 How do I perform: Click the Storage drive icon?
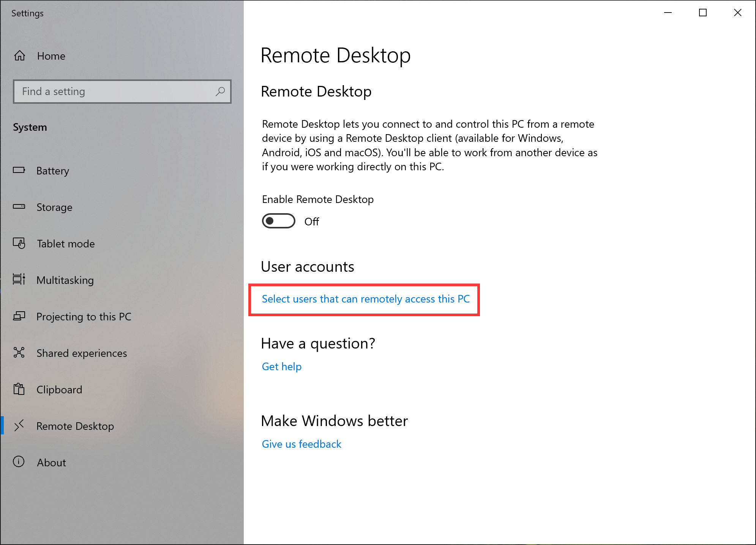point(19,207)
